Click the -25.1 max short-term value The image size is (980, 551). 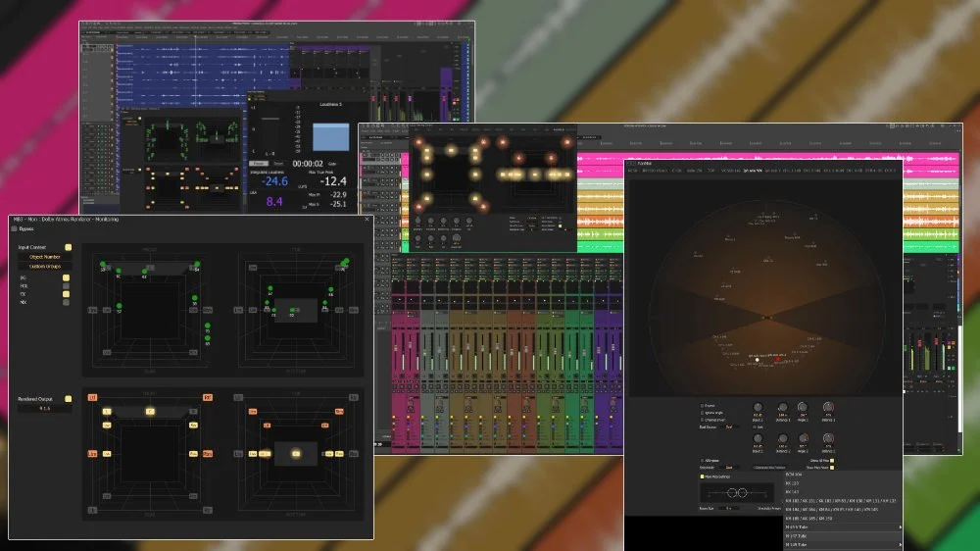[338, 204]
